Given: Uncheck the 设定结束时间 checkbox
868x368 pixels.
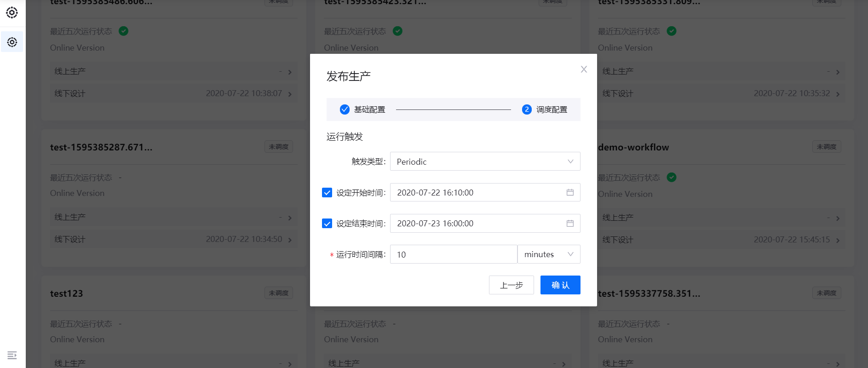Looking at the screenshot, I should pos(327,224).
